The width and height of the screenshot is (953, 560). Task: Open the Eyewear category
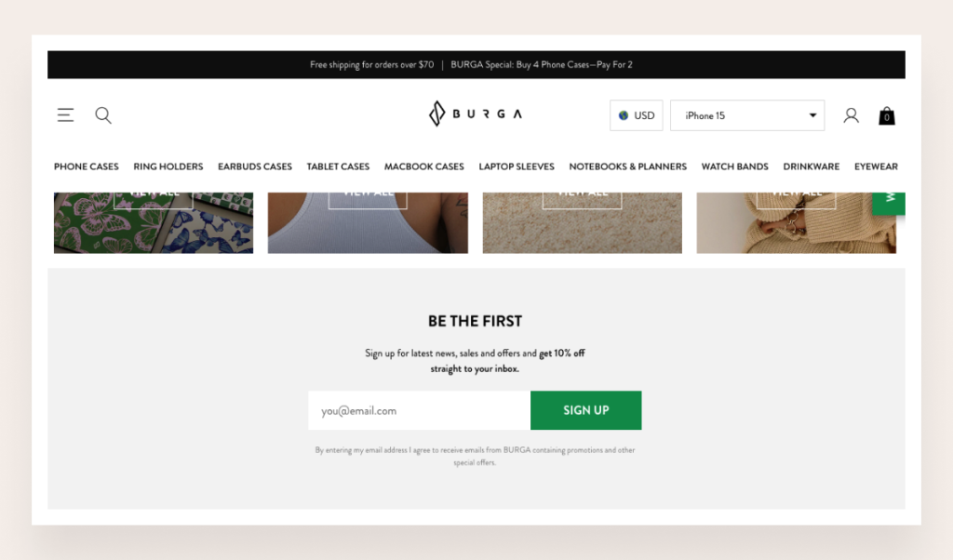876,167
